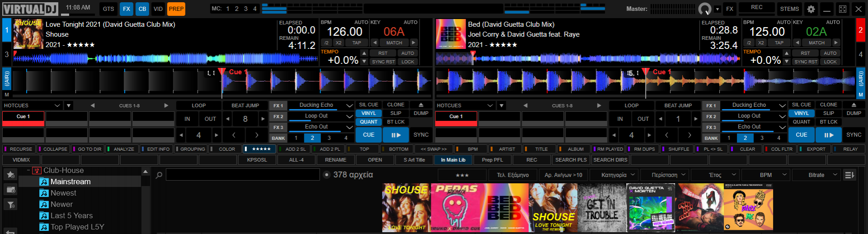
Task: Click the magnifier search icon
Action: coord(159,175)
